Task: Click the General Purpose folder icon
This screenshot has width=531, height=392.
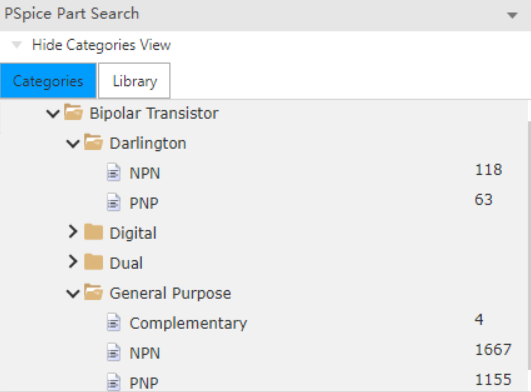Action: point(93,292)
